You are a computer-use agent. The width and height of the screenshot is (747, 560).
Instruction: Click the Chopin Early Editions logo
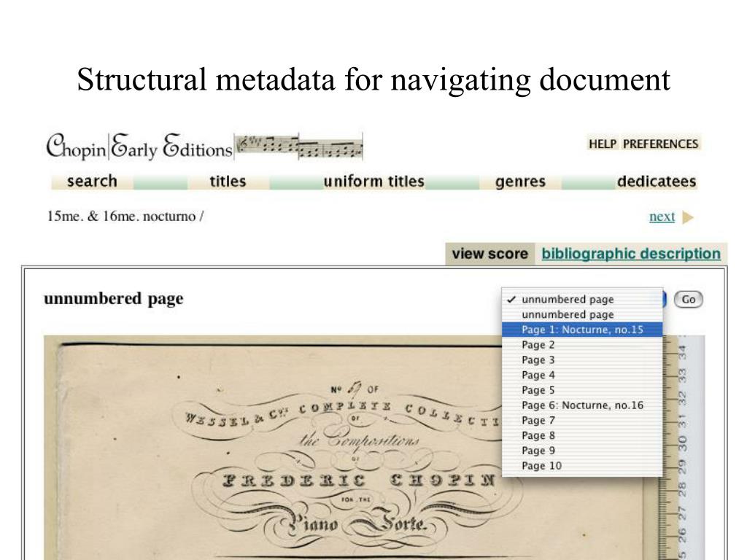pos(139,146)
